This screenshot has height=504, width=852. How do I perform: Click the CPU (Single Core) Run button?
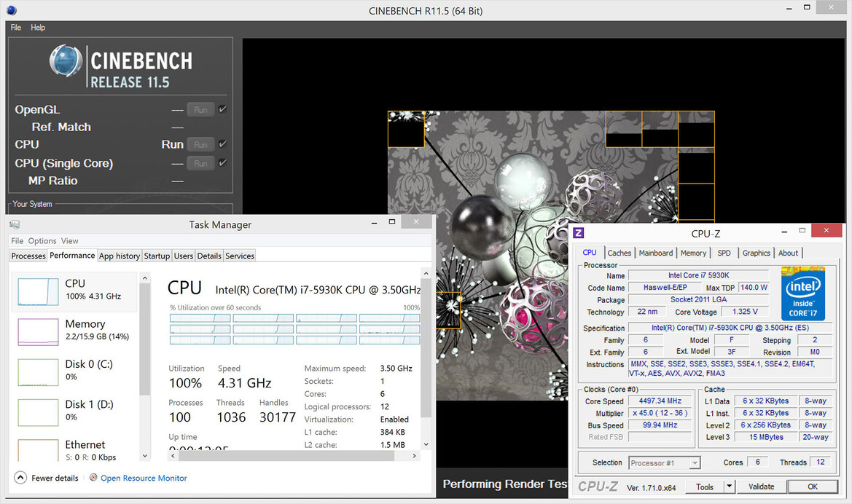(200, 163)
